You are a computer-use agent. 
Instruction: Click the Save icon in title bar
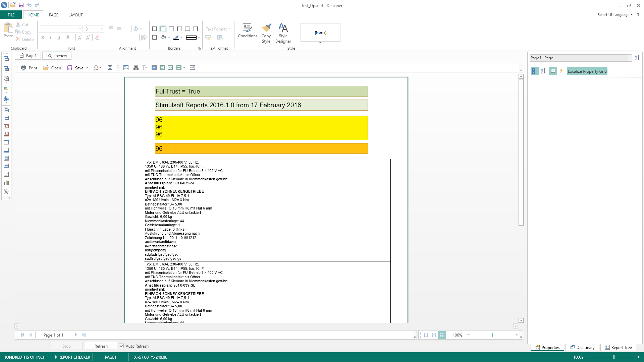pos(21,5)
